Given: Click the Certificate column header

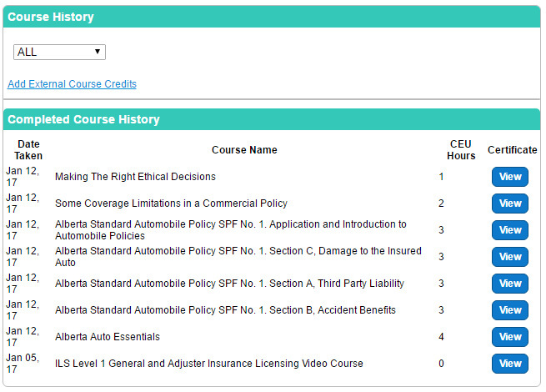Looking at the screenshot, I should pos(512,150).
